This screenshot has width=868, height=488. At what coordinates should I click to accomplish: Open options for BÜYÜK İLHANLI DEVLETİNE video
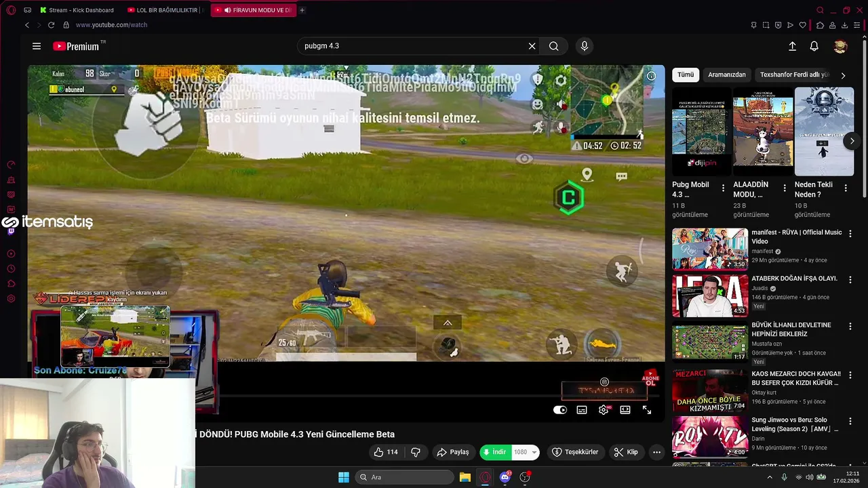[x=850, y=326]
